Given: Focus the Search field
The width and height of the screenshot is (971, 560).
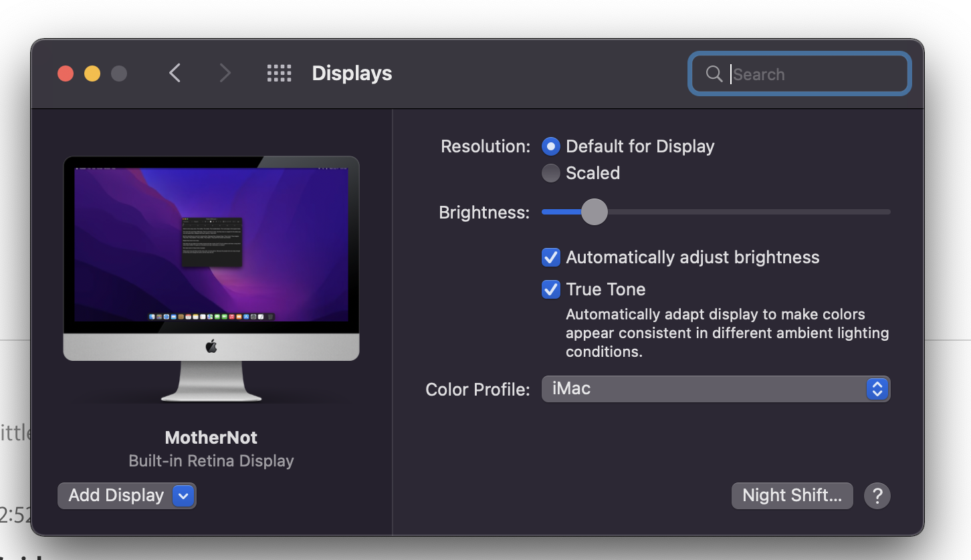Looking at the screenshot, I should coord(800,74).
